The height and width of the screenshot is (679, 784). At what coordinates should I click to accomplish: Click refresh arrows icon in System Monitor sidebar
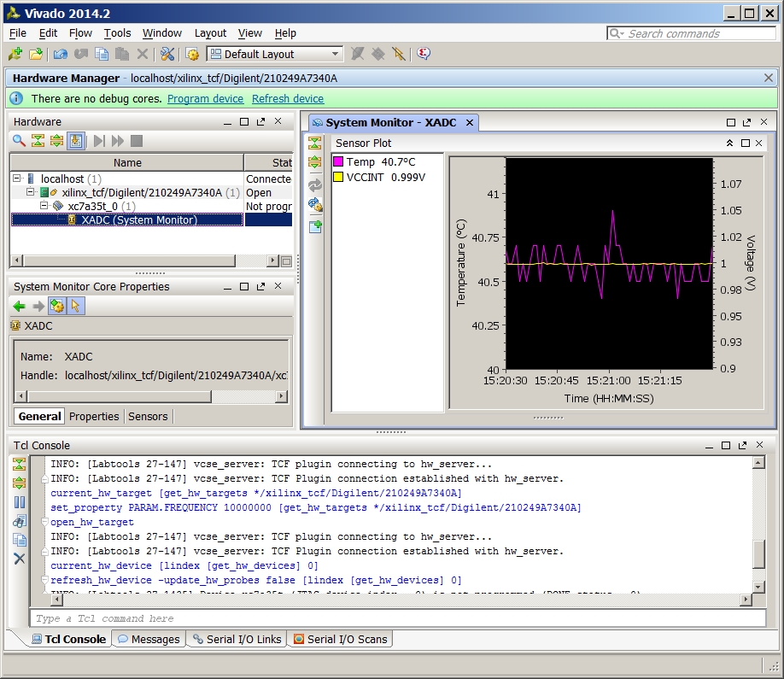point(315,185)
